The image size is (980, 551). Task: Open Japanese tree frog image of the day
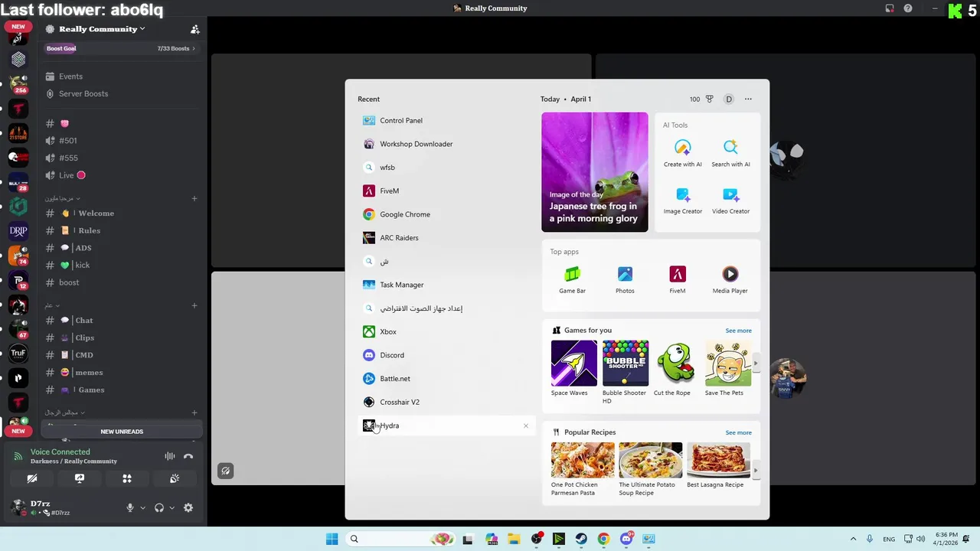[x=595, y=172]
